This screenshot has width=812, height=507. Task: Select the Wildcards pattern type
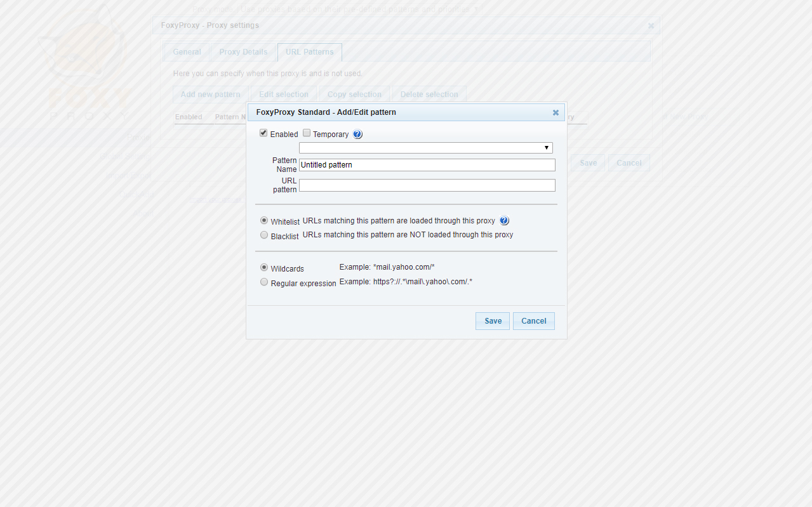(x=264, y=268)
